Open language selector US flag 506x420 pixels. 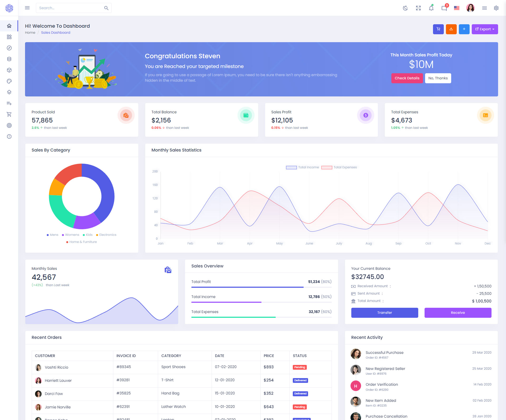point(457,8)
